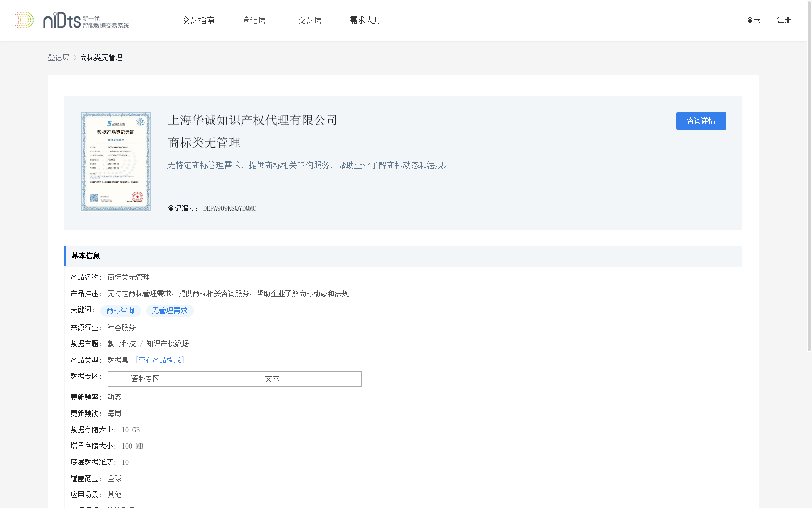The height and width of the screenshot is (508, 812).
Task: Click the 其他 application scenario value
Action: (114, 495)
